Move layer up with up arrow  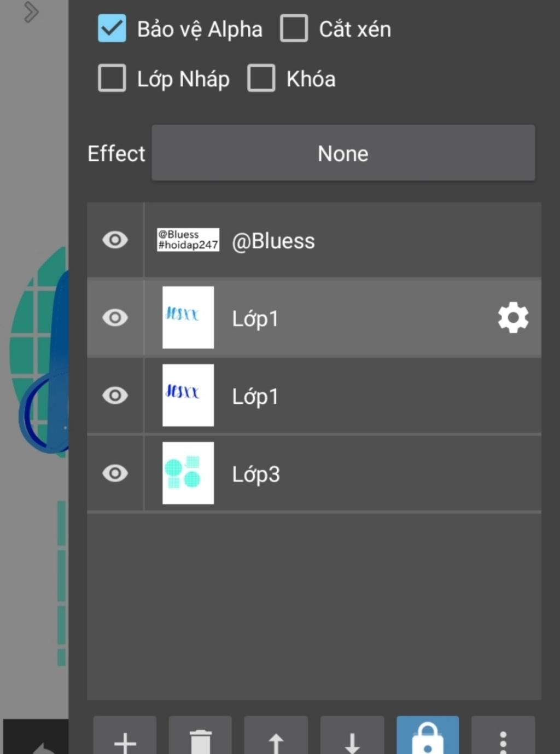click(276, 736)
